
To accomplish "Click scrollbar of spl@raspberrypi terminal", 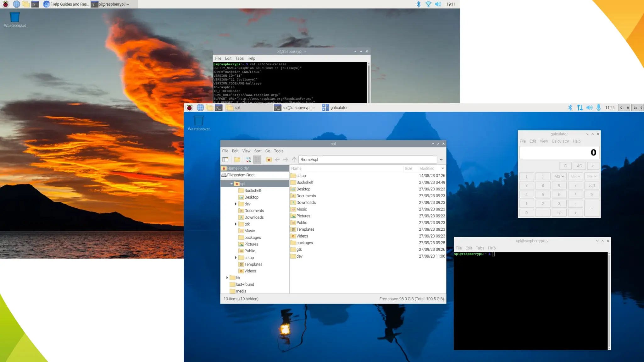I will (609, 301).
